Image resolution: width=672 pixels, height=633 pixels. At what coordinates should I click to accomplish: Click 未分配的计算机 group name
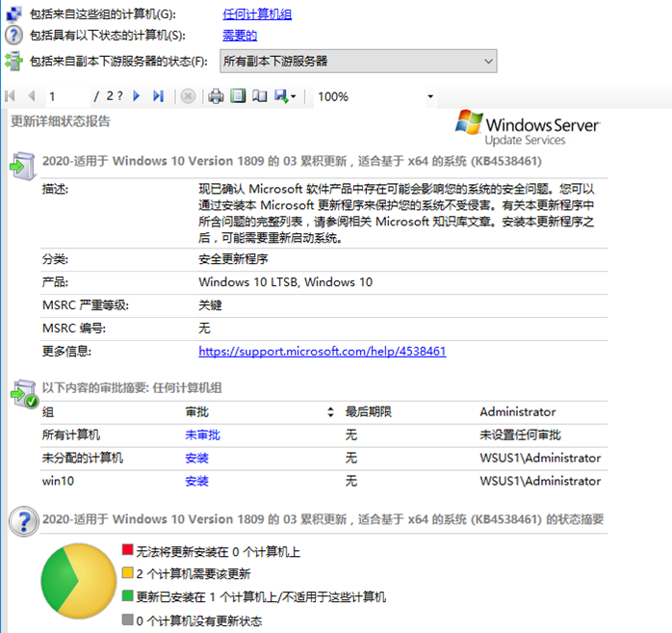click(82, 459)
